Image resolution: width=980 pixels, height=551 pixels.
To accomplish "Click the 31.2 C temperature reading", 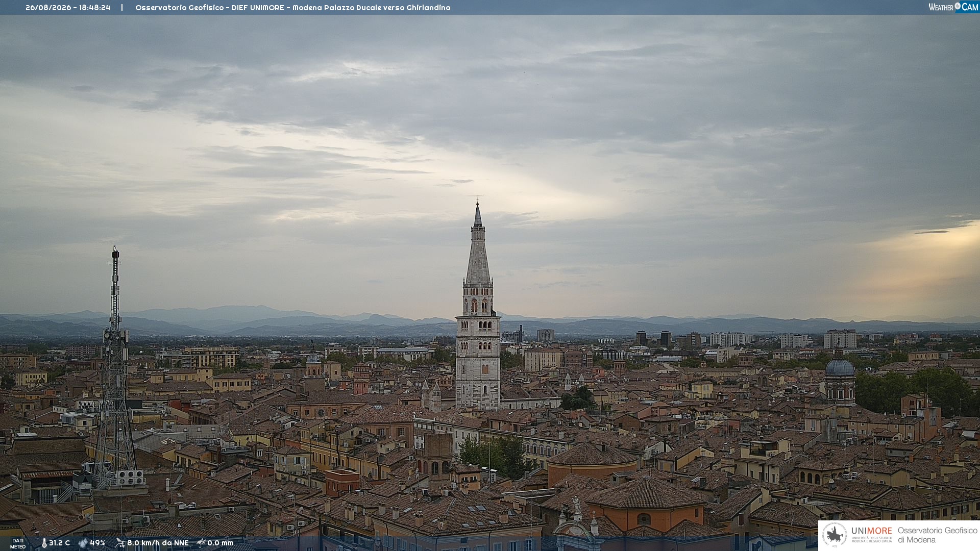I will (x=59, y=543).
